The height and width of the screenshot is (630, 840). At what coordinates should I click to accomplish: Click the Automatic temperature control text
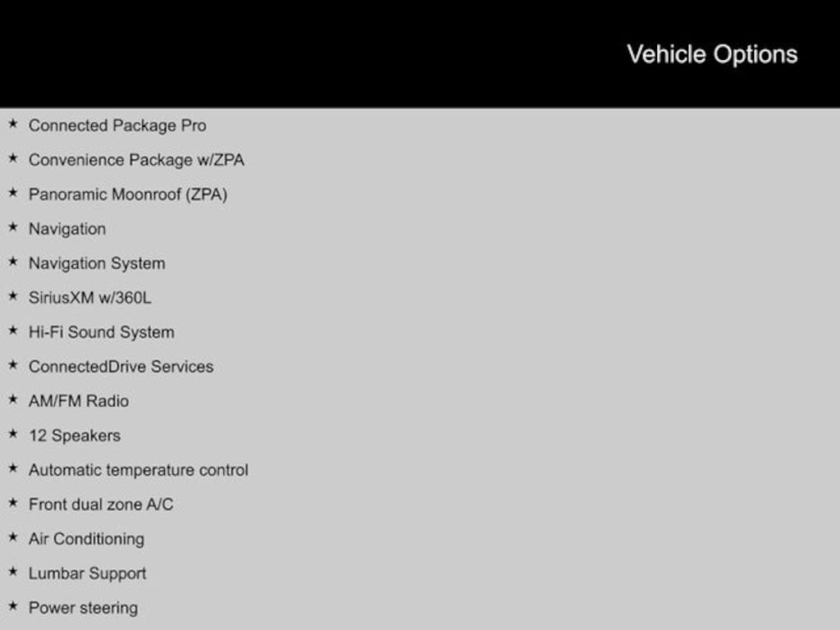click(x=138, y=470)
